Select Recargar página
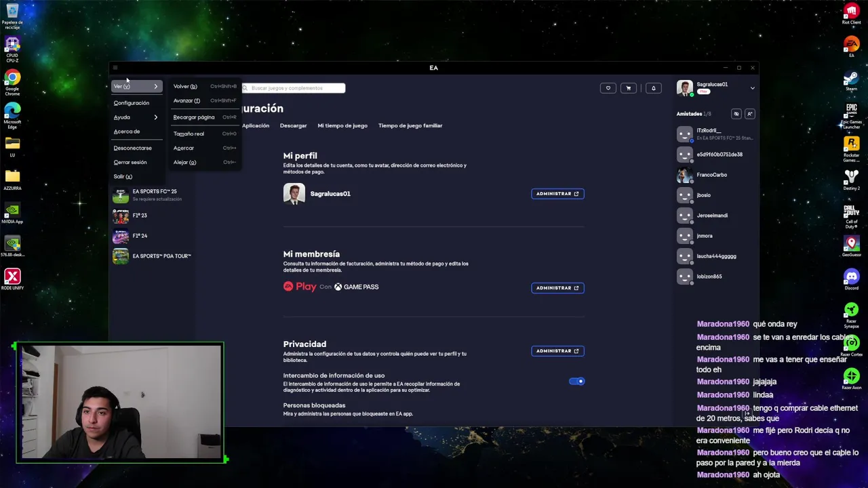868x488 pixels. click(205, 117)
